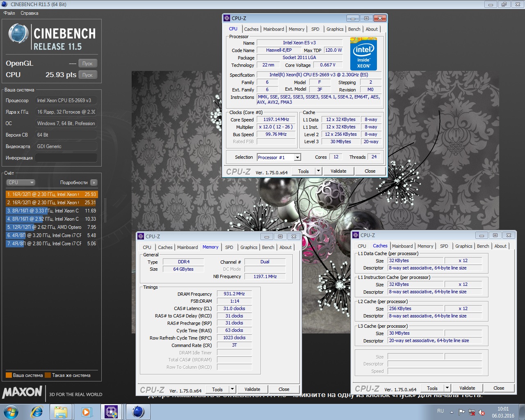Click Validate in top CPU-Z window
Image resolution: width=525 pixels, height=420 pixels.
click(x=338, y=171)
